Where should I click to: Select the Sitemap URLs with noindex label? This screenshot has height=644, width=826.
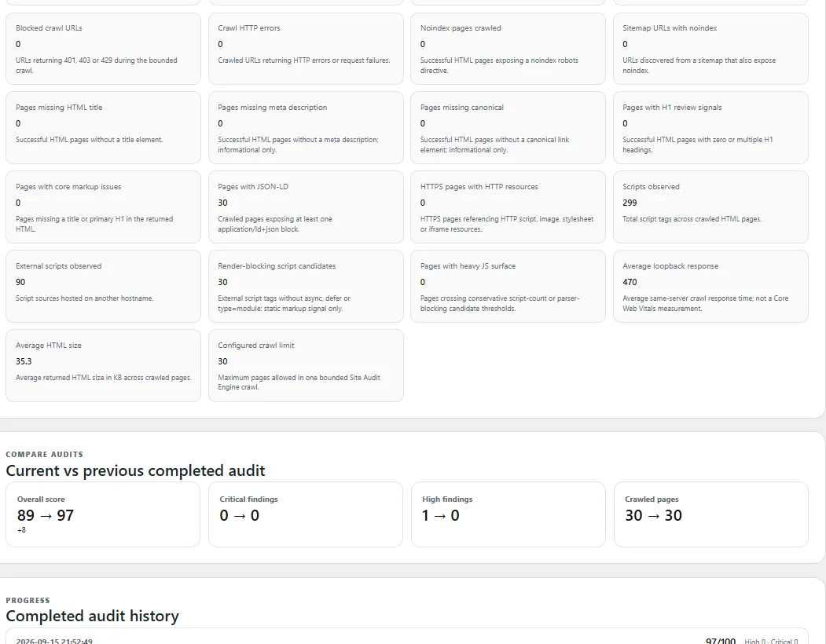(670, 28)
